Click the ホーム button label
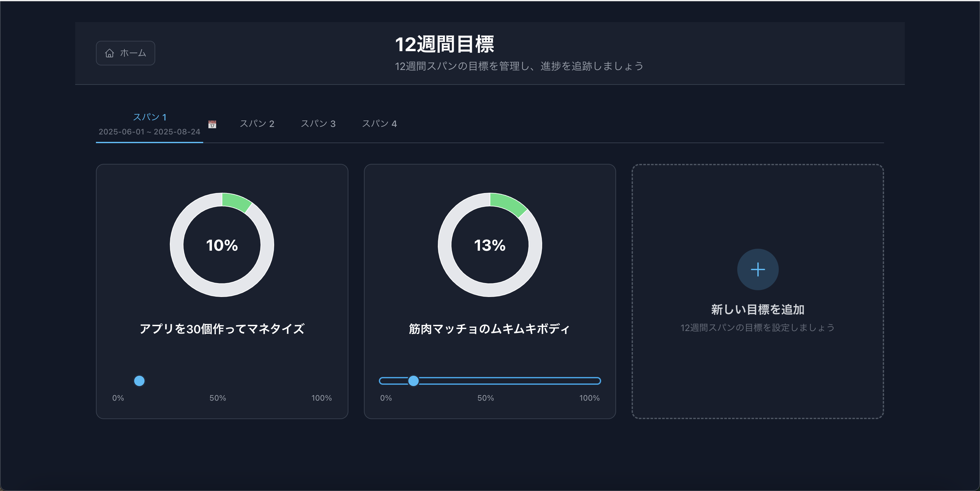 133,53
